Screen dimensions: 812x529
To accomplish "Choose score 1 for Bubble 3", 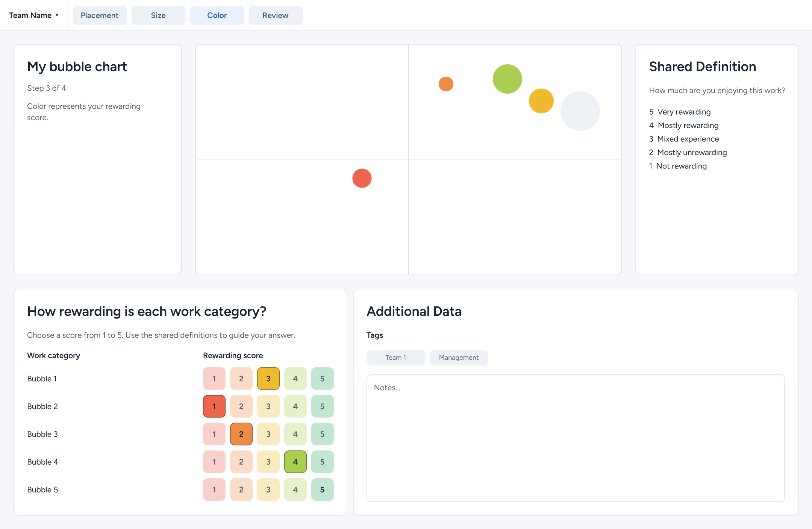I will tap(214, 434).
